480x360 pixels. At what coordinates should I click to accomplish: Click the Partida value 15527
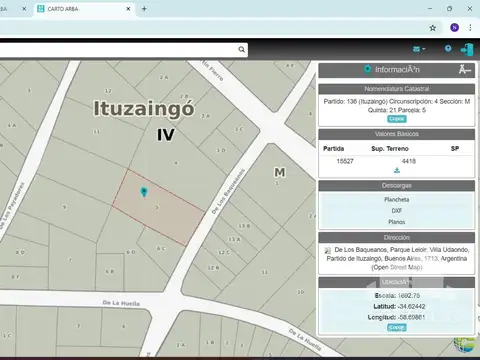[345, 161]
